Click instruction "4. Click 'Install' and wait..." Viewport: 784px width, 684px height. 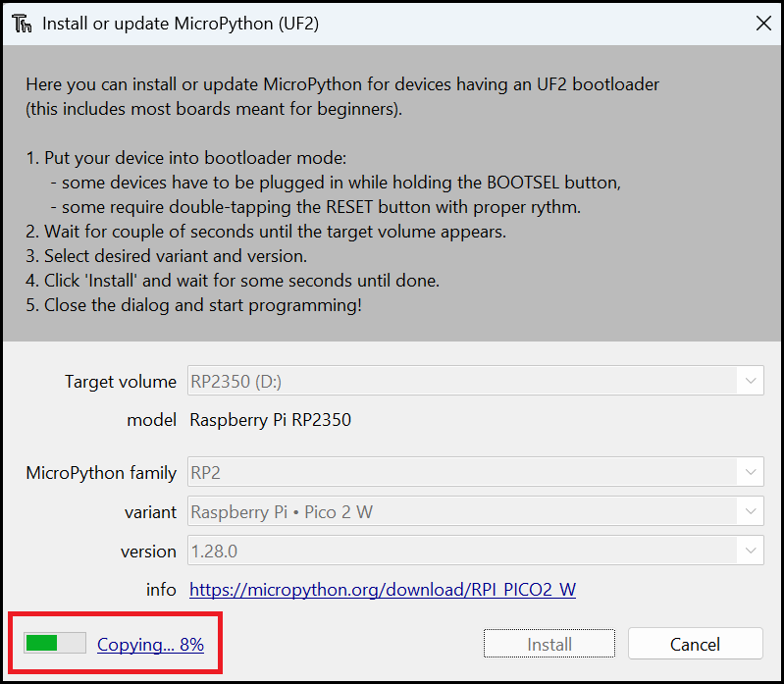point(233,281)
